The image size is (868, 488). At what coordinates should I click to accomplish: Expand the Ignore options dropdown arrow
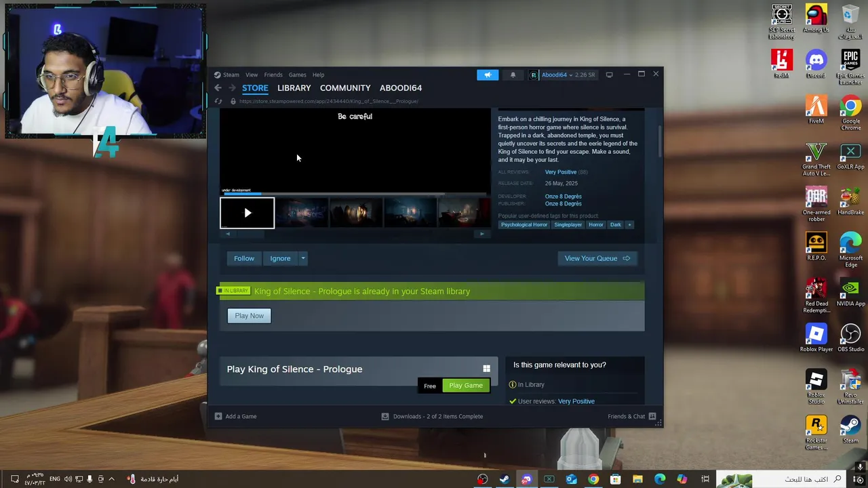pyautogui.click(x=303, y=258)
